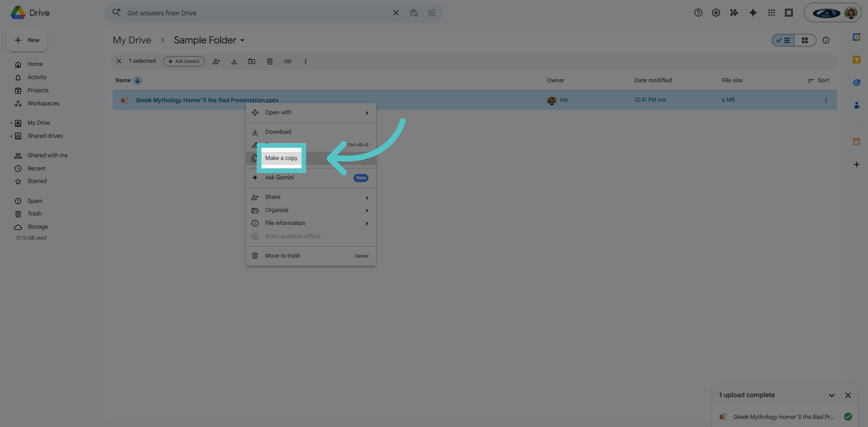
Task: Open Starred items
Action: point(37,181)
